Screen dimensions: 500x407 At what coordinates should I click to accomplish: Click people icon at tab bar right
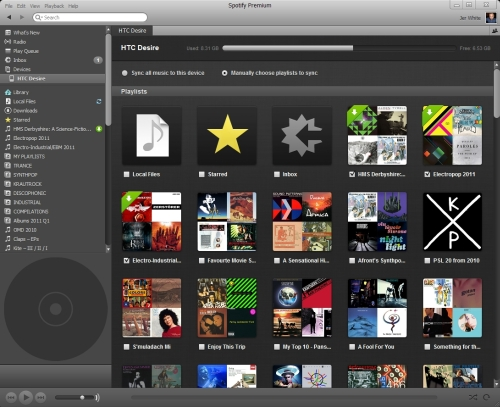click(x=495, y=31)
